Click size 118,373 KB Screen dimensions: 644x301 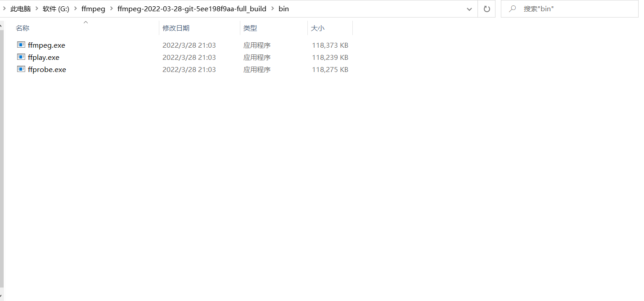[330, 45]
